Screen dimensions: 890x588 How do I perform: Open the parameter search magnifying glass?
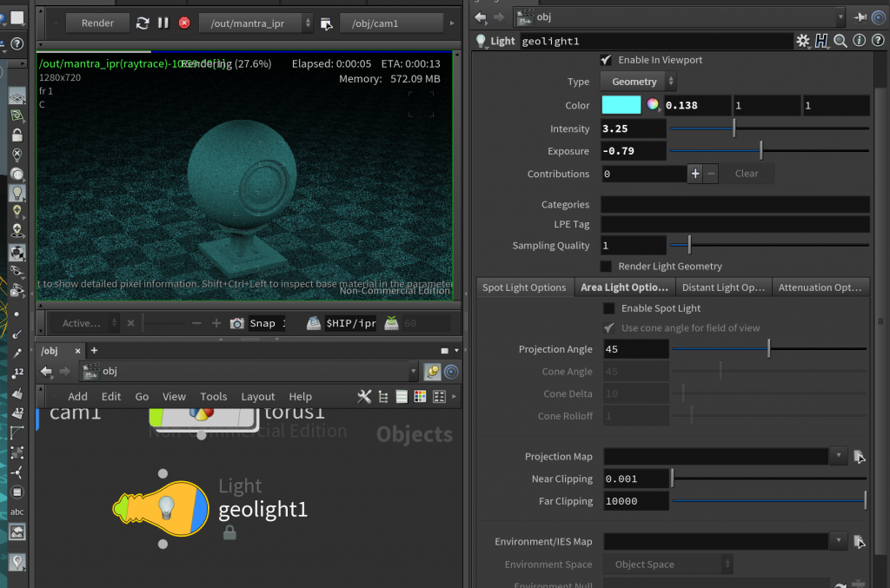pyautogui.click(x=840, y=41)
